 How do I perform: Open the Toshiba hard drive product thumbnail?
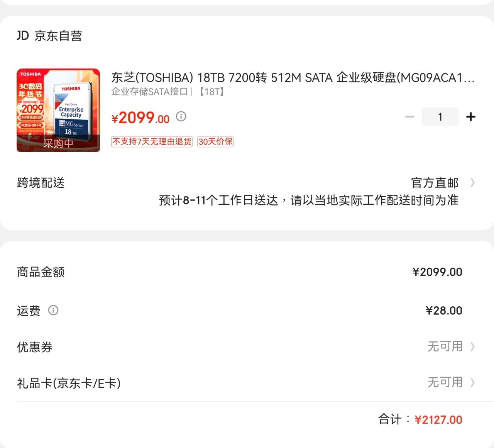coord(58,110)
